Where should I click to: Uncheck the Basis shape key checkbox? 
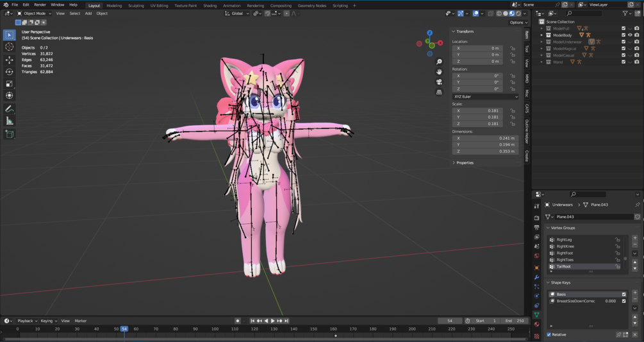point(624,295)
